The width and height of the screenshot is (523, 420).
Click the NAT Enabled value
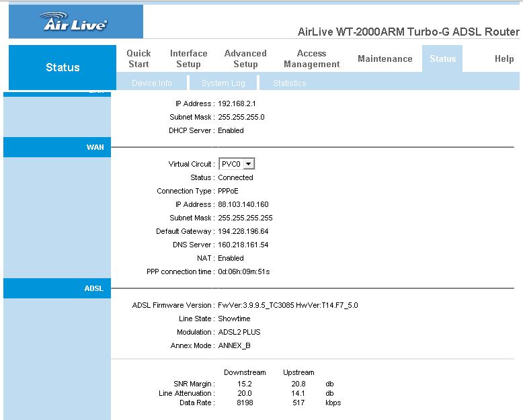(x=231, y=258)
